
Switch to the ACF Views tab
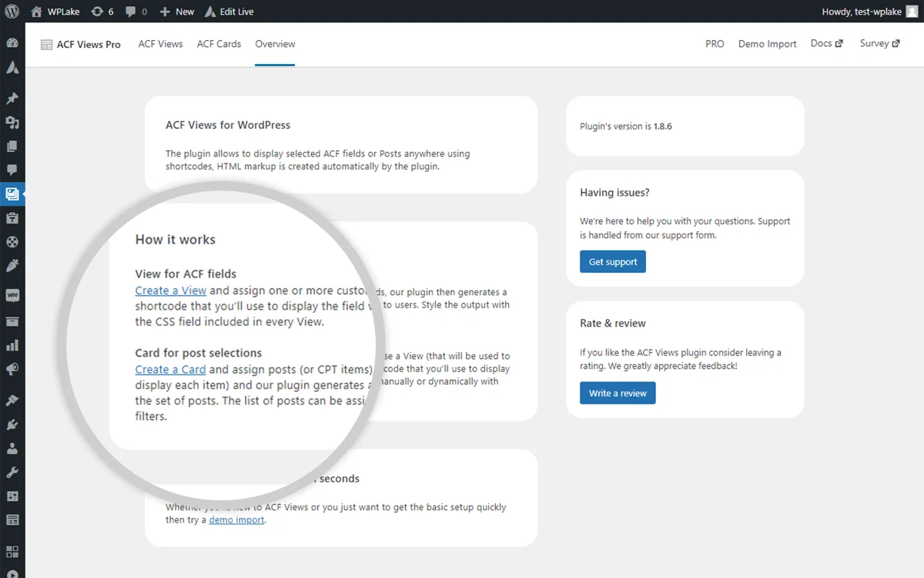[161, 44]
